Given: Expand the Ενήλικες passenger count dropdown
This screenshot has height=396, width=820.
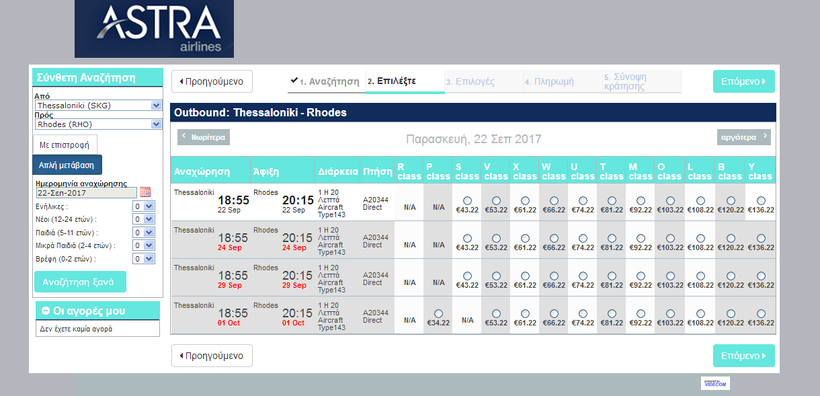Looking at the screenshot, I should click(143, 206).
